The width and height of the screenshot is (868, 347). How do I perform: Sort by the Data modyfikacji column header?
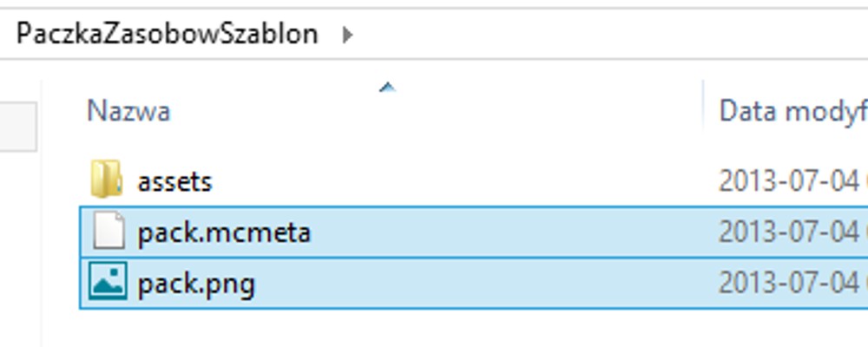792,111
